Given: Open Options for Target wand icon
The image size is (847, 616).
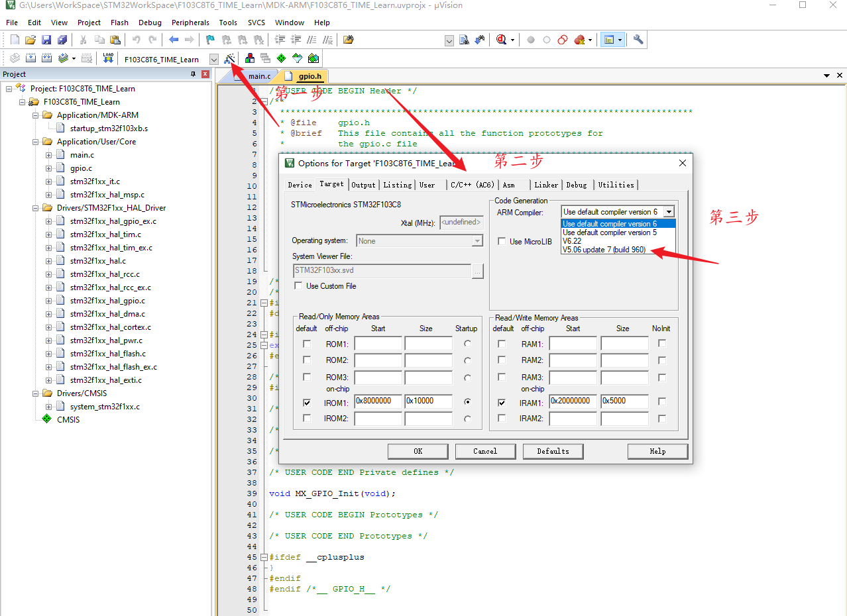Looking at the screenshot, I should (x=229, y=59).
